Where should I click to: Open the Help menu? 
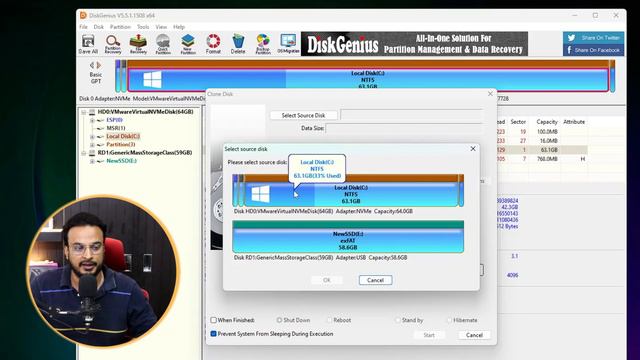coord(179,27)
